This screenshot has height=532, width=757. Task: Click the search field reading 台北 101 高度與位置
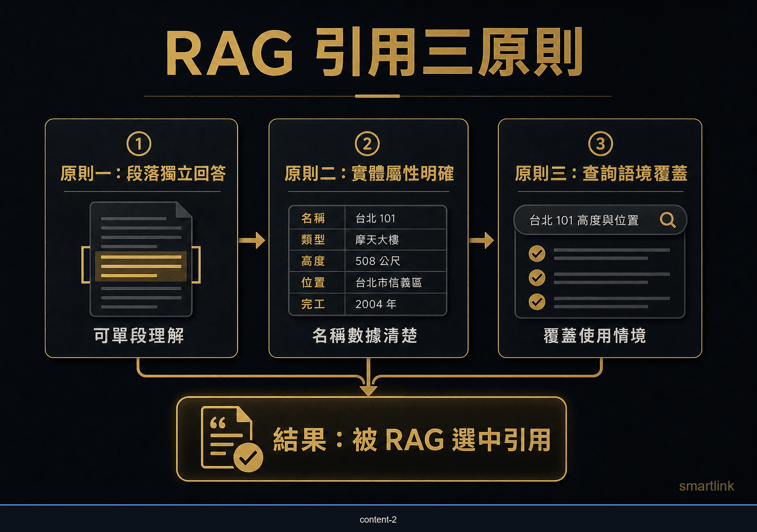pyautogui.click(x=600, y=220)
